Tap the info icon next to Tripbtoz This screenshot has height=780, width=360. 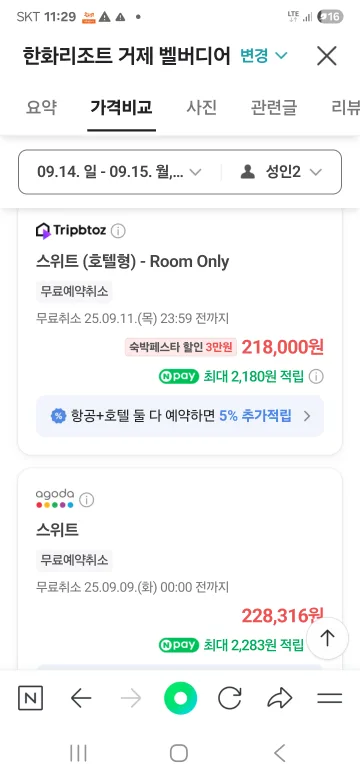click(x=118, y=231)
